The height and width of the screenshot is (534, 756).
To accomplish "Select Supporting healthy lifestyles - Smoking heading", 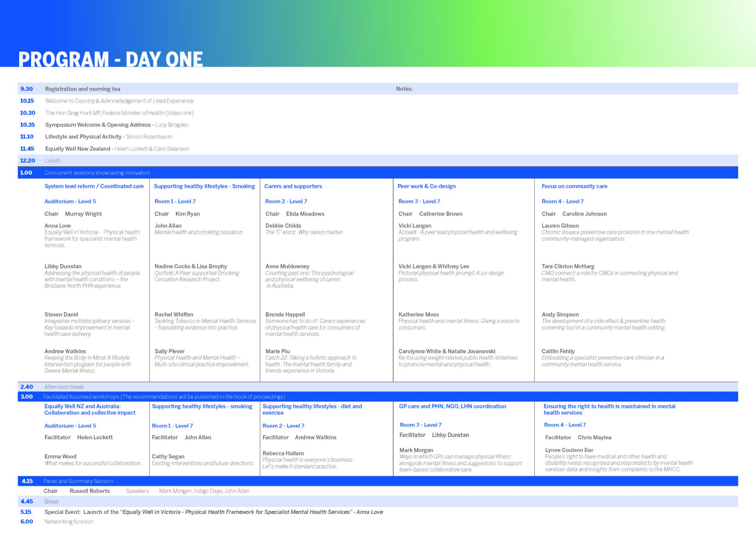I will [x=204, y=186].
